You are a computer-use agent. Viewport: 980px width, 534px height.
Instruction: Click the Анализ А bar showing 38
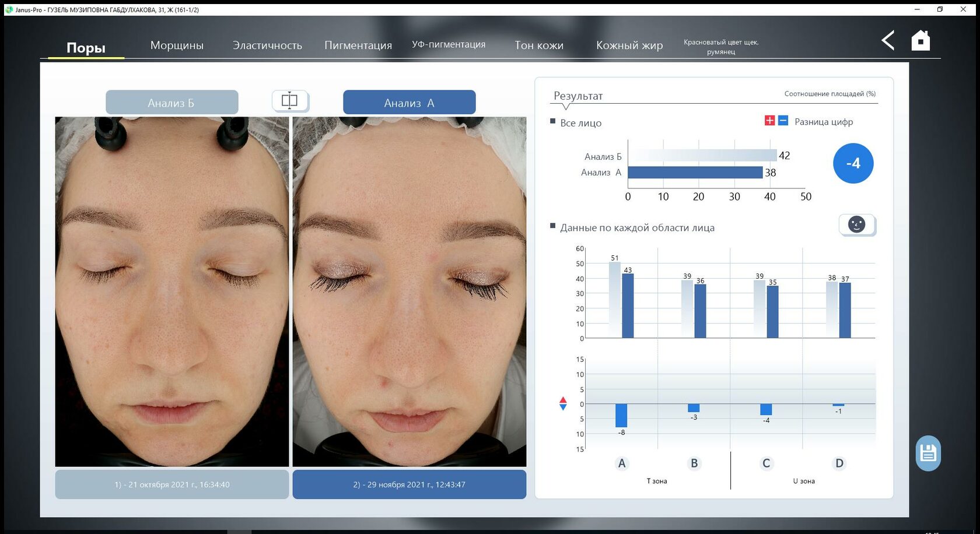click(695, 172)
